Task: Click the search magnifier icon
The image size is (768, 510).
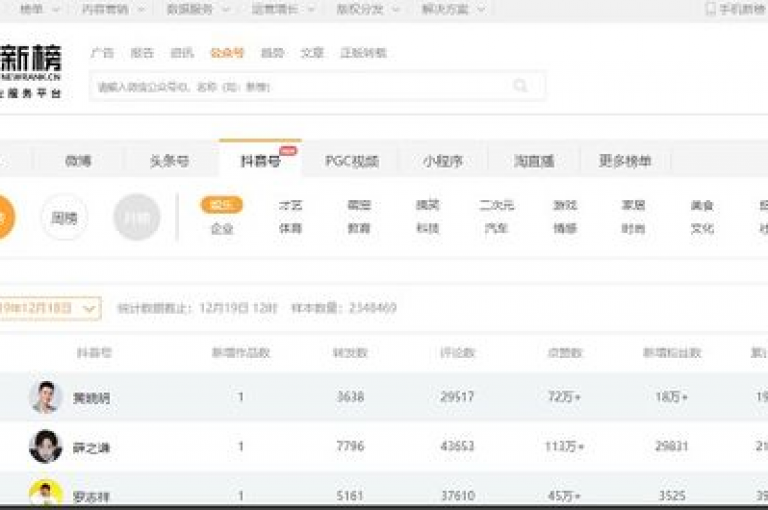Action: pos(520,86)
